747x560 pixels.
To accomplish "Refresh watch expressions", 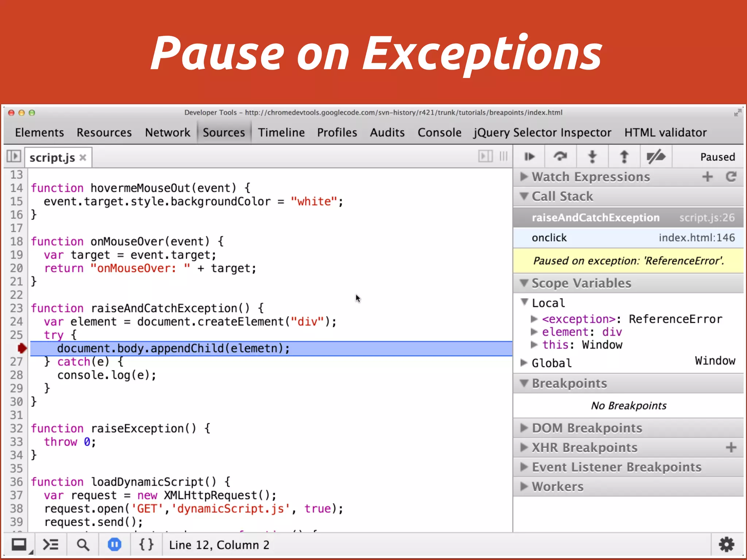I will [731, 177].
